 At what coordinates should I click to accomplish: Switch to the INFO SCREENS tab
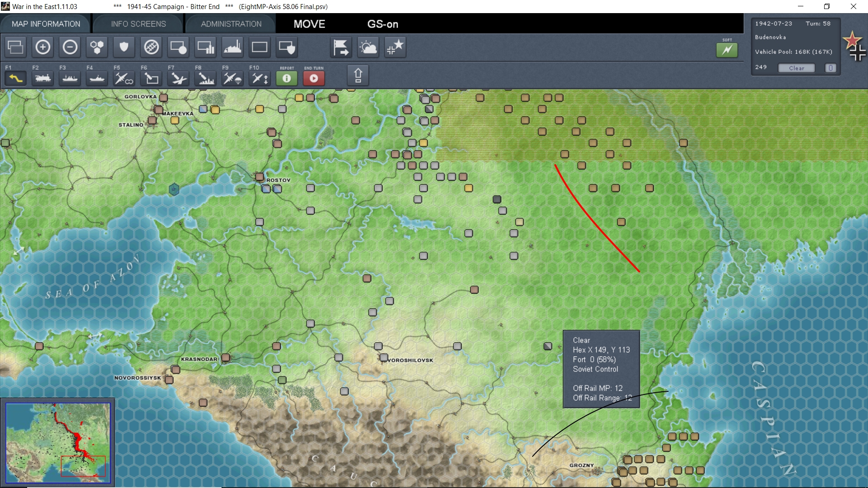[138, 24]
